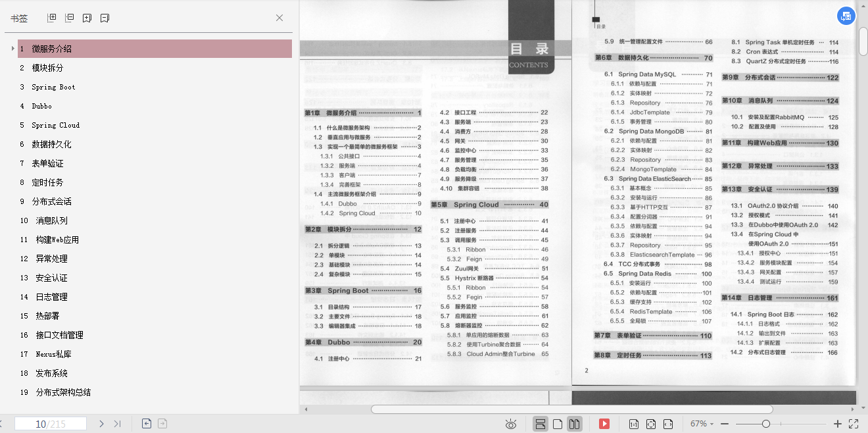
Task: Fit page to window icon
Action: click(x=651, y=424)
